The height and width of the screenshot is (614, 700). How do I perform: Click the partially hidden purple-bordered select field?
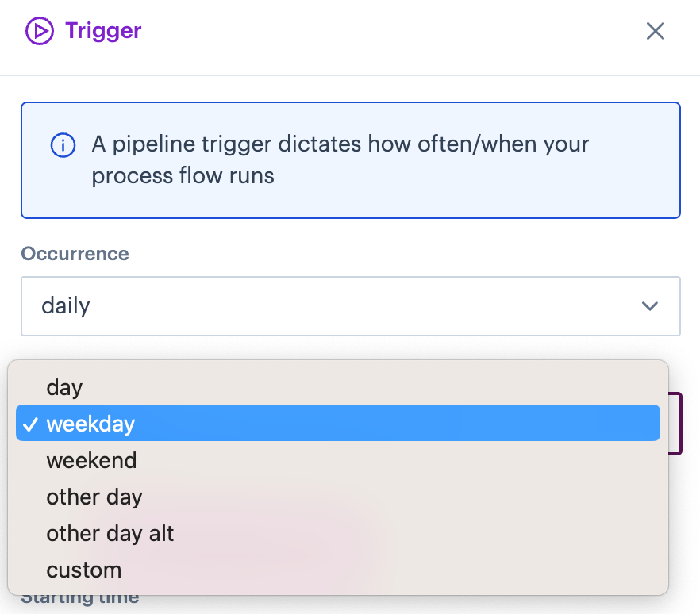(675, 424)
